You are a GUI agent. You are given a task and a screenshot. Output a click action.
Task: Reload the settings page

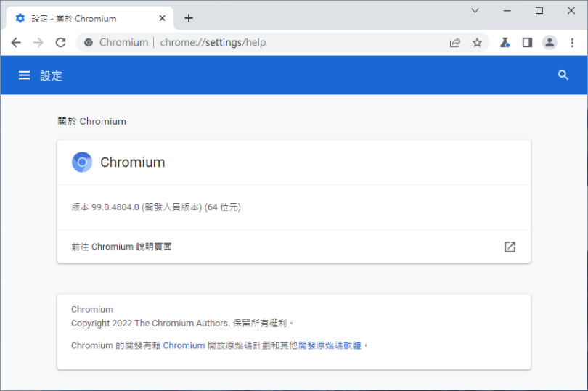(61, 42)
